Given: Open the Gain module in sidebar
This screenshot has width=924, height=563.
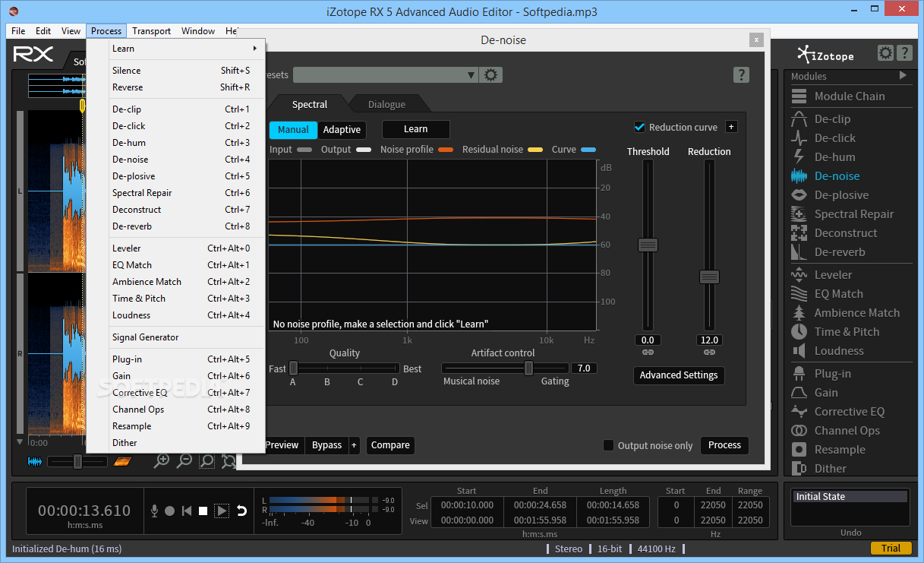Looking at the screenshot, I should click(x=815, y=393).
